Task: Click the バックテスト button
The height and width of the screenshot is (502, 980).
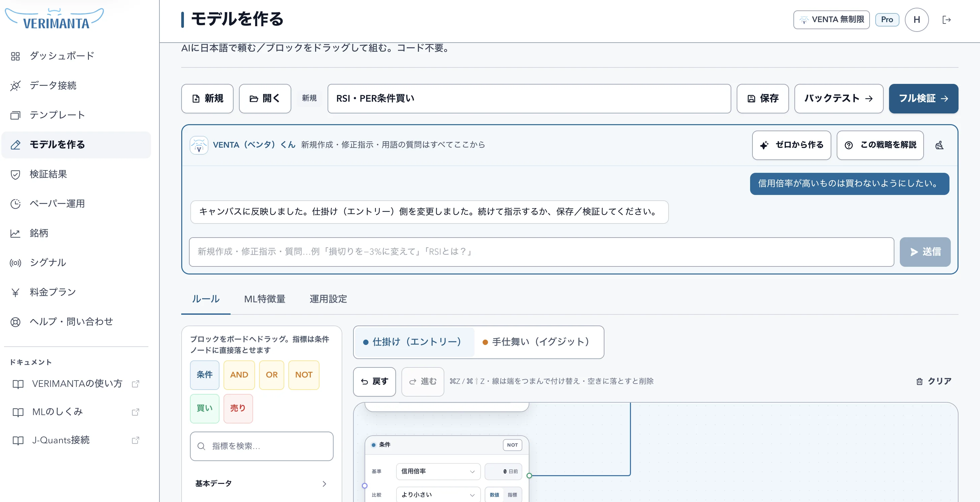Action: pos(838,99)
